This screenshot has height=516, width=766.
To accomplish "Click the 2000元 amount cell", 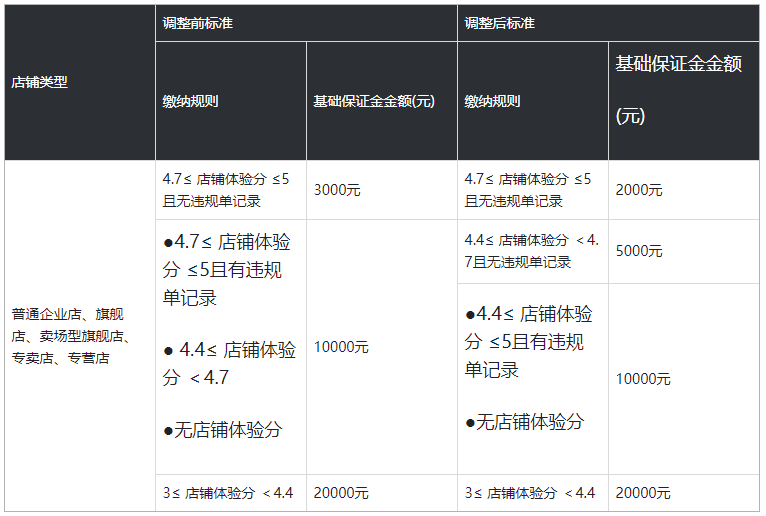I will [x=639, y=190].
